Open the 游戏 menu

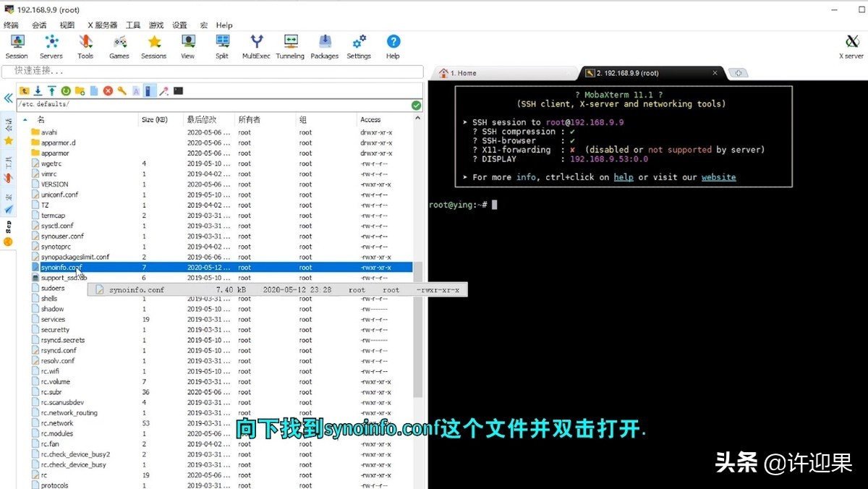click(156, 25)
